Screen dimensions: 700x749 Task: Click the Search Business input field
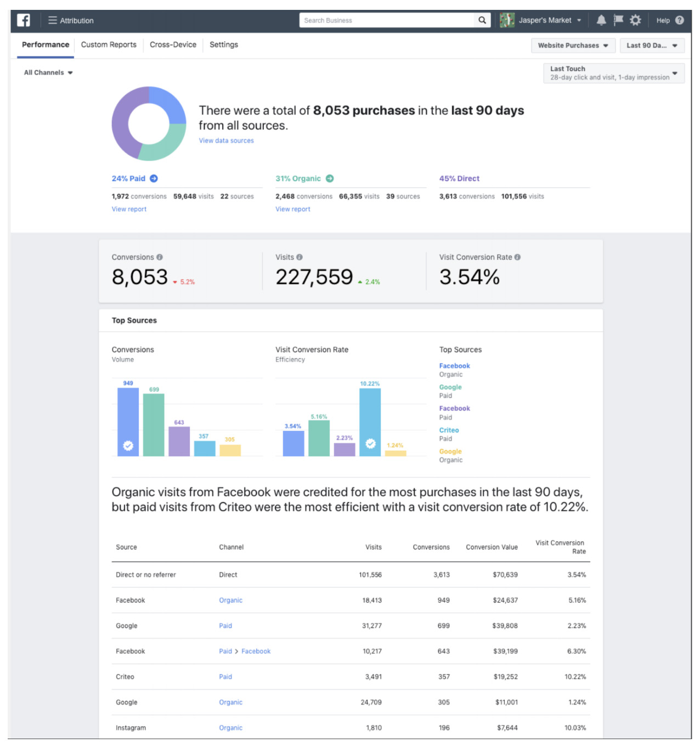coord(387,20)
